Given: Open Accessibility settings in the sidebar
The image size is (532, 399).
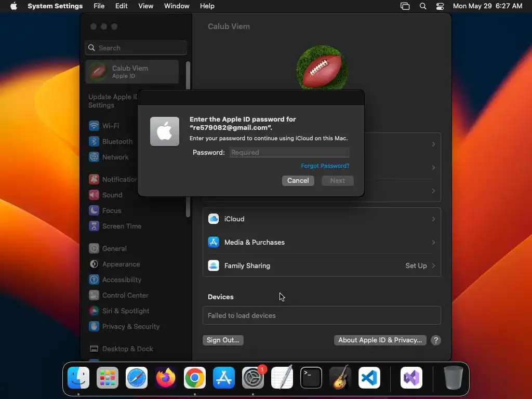Looking at the screenshot, I should (x=115, y=280).
